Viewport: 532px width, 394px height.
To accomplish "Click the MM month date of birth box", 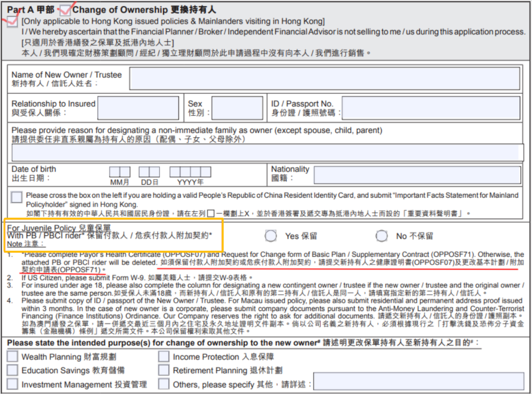I will (120, 172).
